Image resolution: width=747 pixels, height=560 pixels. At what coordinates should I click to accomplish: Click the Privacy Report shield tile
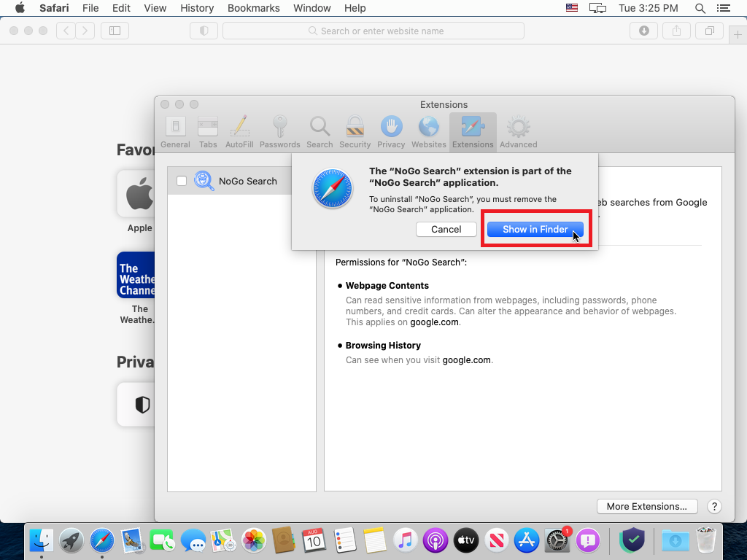click(x=136, y=404)
